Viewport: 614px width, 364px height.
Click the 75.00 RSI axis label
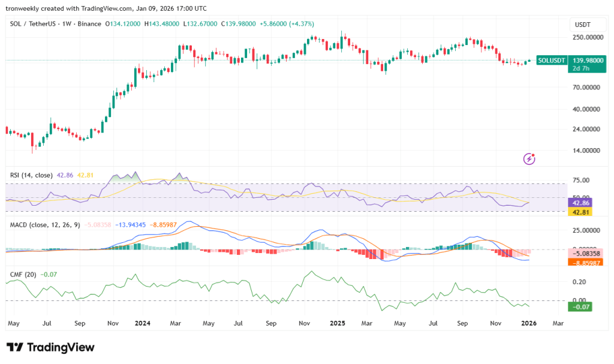(580, 181)
